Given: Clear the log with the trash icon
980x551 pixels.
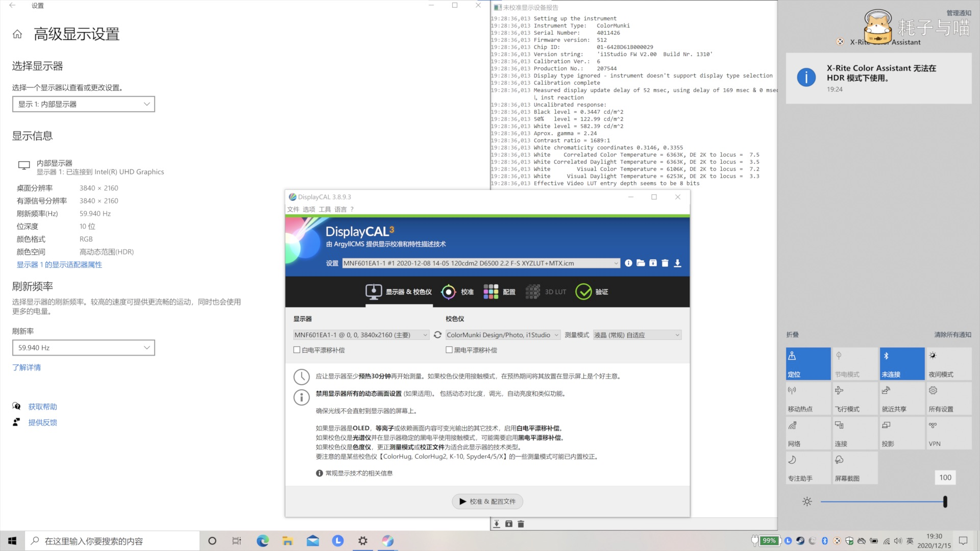Looking at the screenshot, I should pos(521,524).
